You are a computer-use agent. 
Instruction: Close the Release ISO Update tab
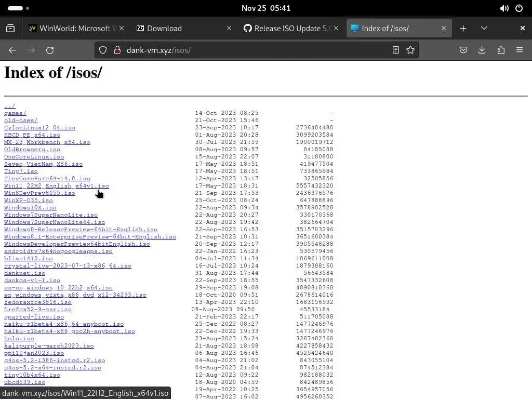click(336, 28)
